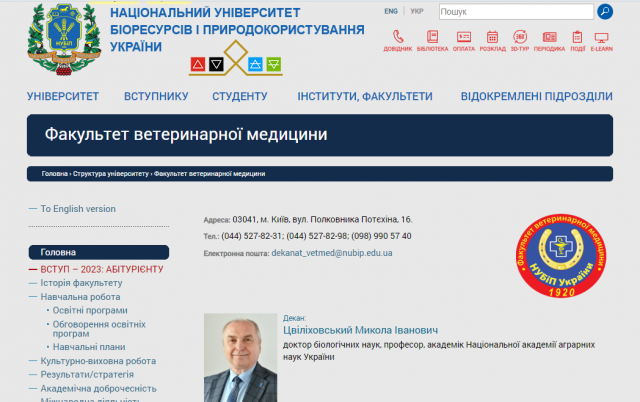Click the university name header title
Viewport: 640px width, 402px height.
pos(237,30)
